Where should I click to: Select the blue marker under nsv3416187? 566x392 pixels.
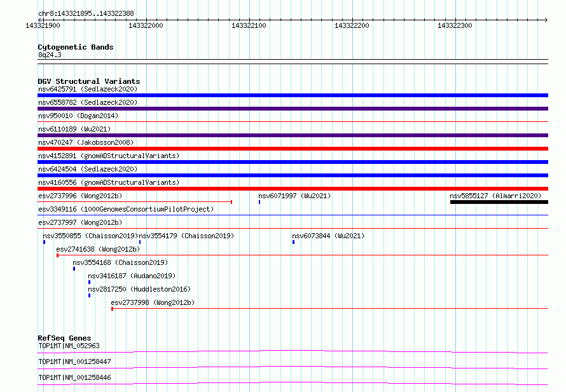click(89, 282)
